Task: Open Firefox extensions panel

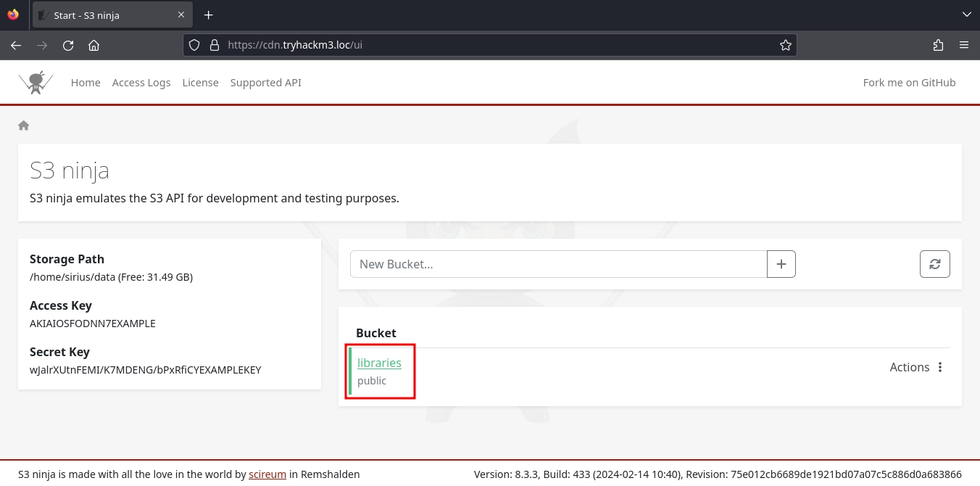Action: click(x=938, y=45)
